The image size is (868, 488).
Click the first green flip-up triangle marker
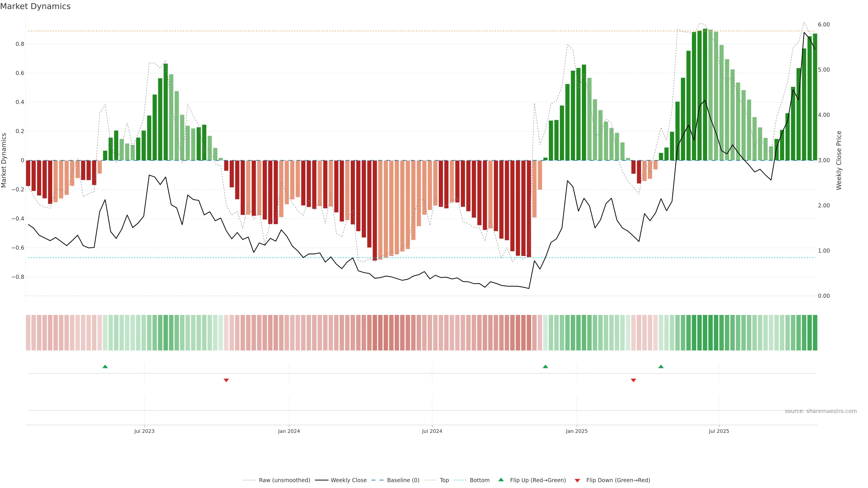(x=105, y=366)
